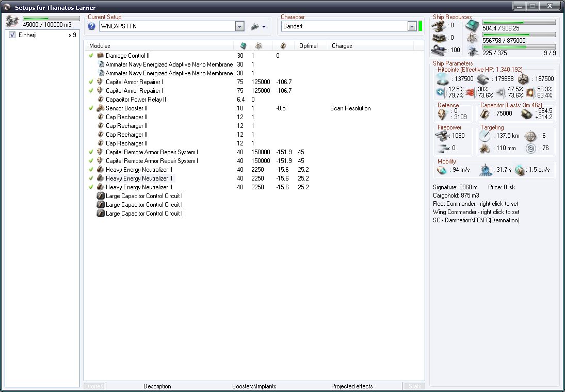Screen dimensions: 565x392
Task: Toggle the Damage Control II active checkmark
Action: click(x=91, y=56)
